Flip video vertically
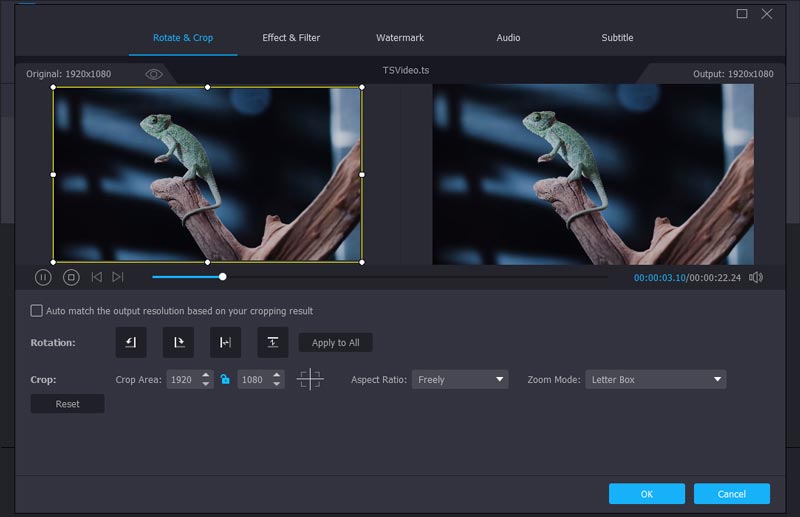The height and width of the screenshot is (517, 800). point(272,342)
